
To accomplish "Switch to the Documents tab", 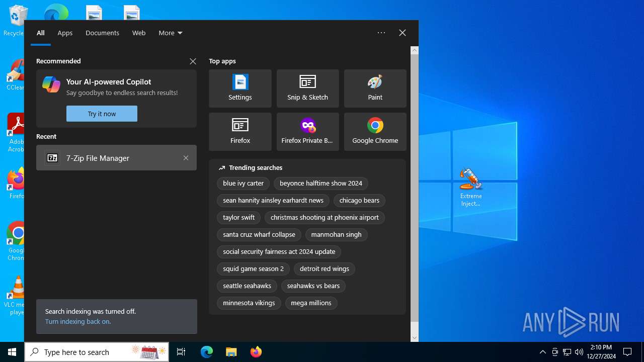I will tap(102, 33).
